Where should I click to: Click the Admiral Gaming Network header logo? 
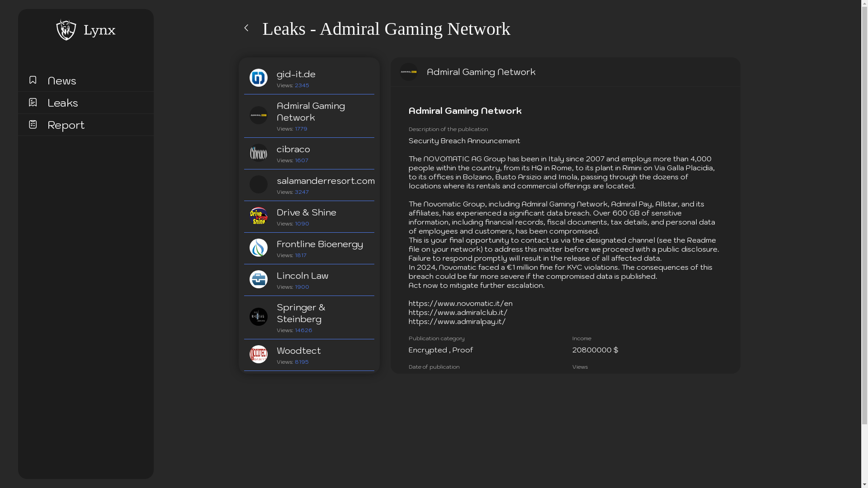click(x=409, y=72)
